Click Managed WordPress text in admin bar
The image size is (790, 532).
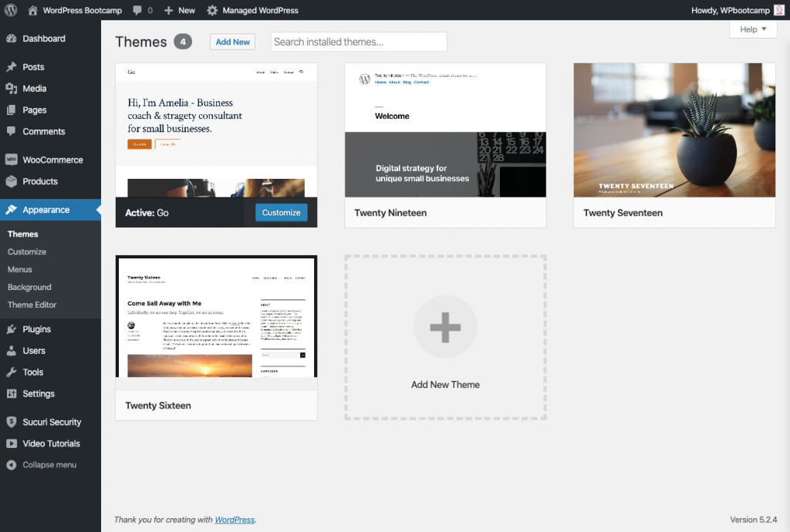261,10
